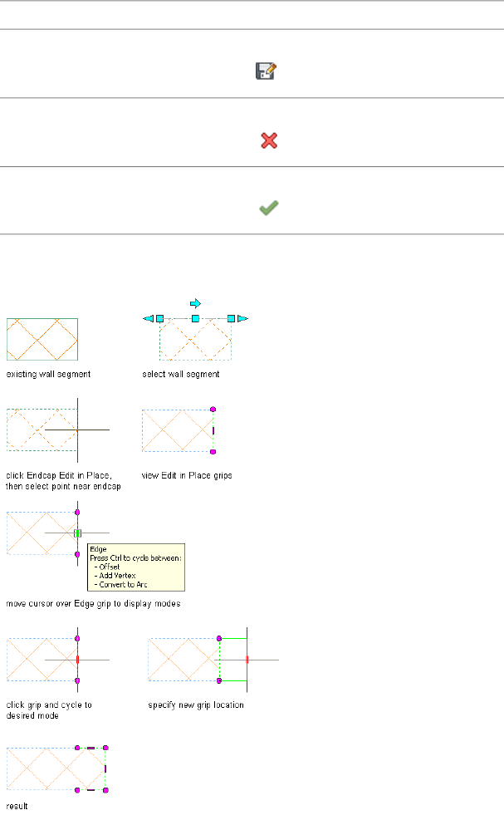The width and height of the screenshot is (504, 815).
Task: Click the right cyan triangle lengthen grip
Action: (x=243, y=318)
